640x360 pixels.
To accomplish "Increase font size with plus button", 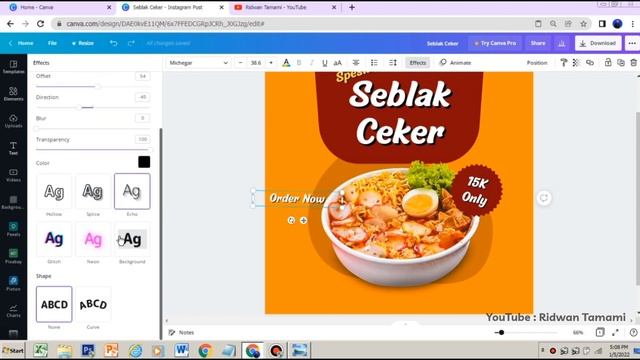I will pos(271,62).
